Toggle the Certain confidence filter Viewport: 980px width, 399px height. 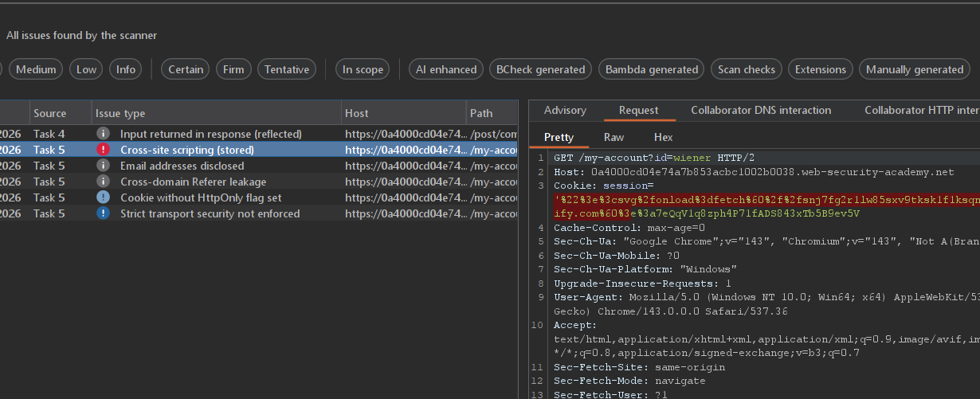pos(186,69)
